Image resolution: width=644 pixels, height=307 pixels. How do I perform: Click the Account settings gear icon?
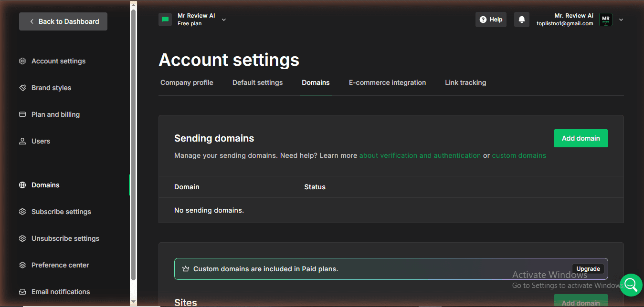click(x=22, y=61)
